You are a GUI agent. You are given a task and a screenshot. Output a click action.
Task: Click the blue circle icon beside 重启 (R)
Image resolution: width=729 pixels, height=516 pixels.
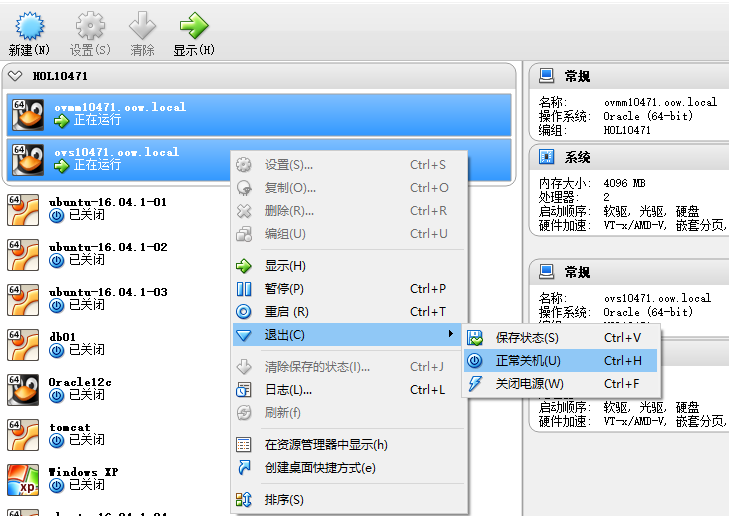[244, 311]
